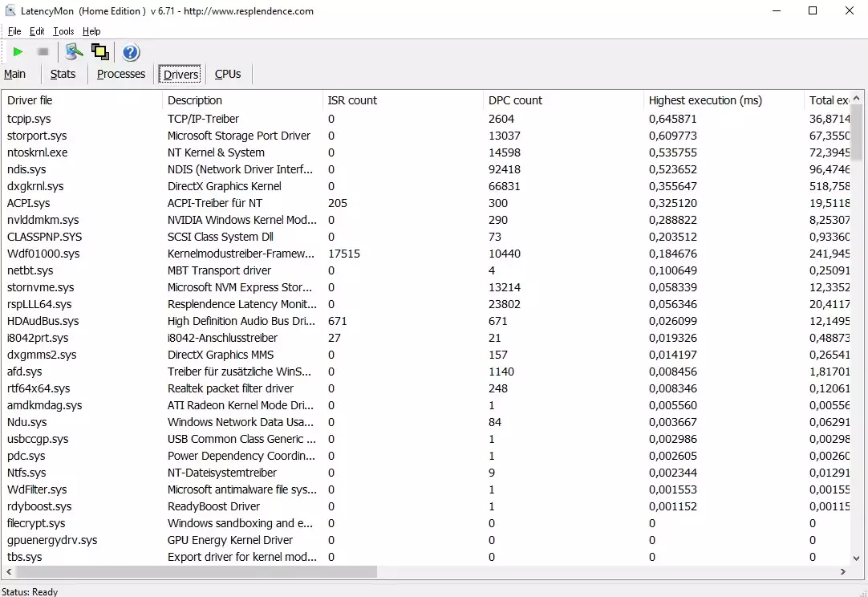Select the dxgmms2.sys driver row
Viewport: 868px width, 597px height.
[x=426, y=355]
